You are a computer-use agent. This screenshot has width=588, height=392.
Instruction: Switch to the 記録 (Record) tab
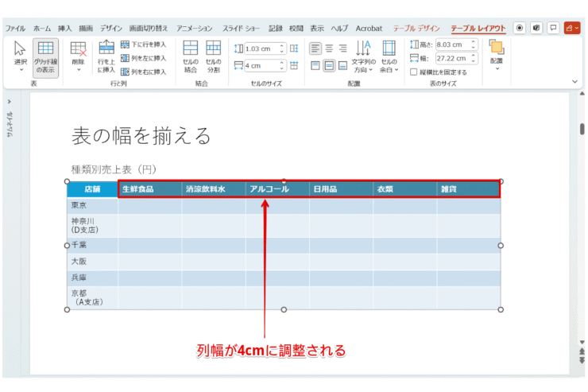[275, 29]
